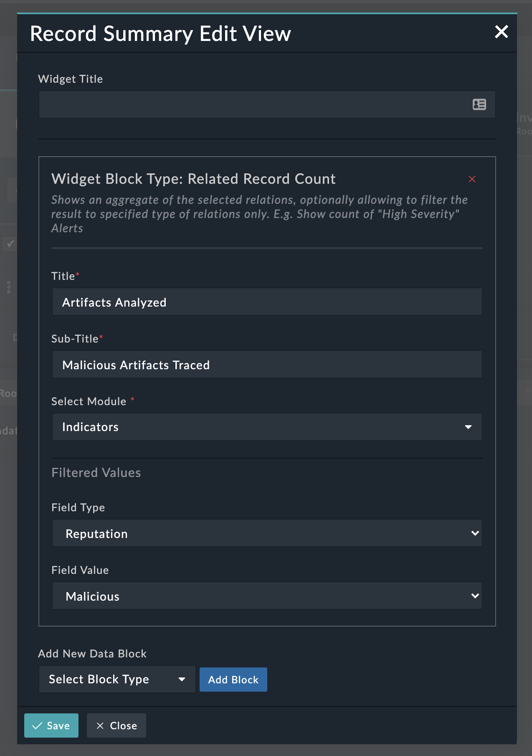Save the record summary widget
532x756 pixels.
[x=51, y=726]
